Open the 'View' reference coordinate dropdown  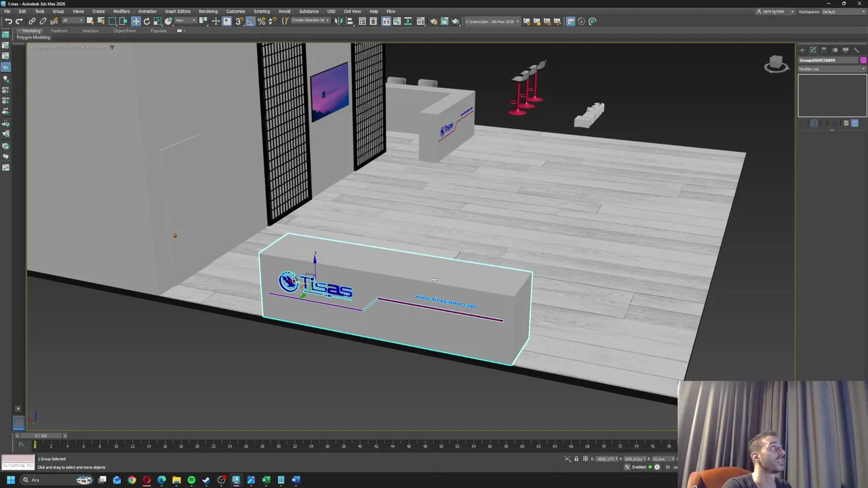pyautogui.click(x=186, y=21)
